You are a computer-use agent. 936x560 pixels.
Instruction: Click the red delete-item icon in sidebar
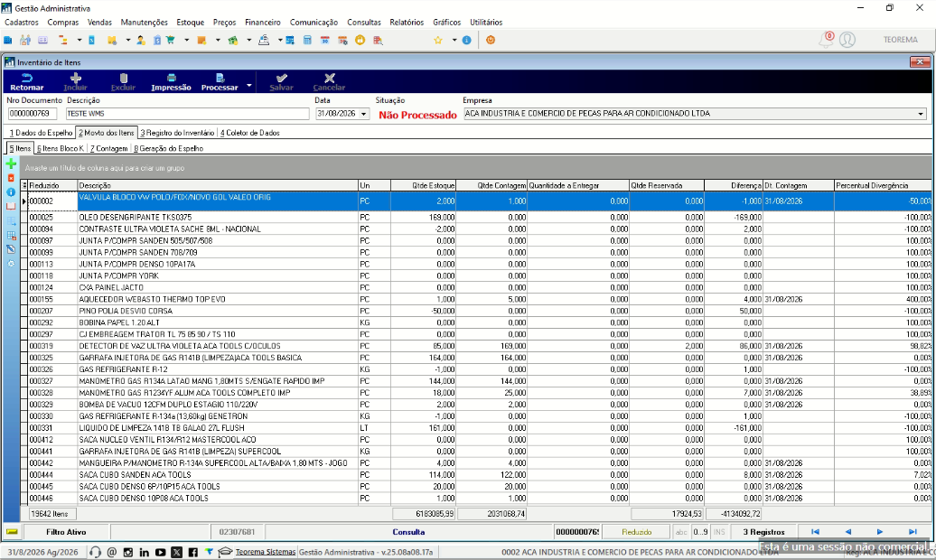point(11,178)
